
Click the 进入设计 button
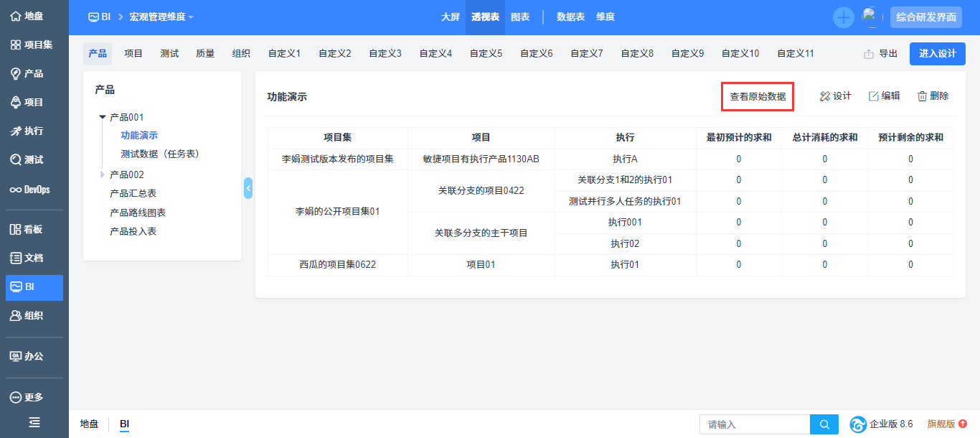(x=938, y=54)
